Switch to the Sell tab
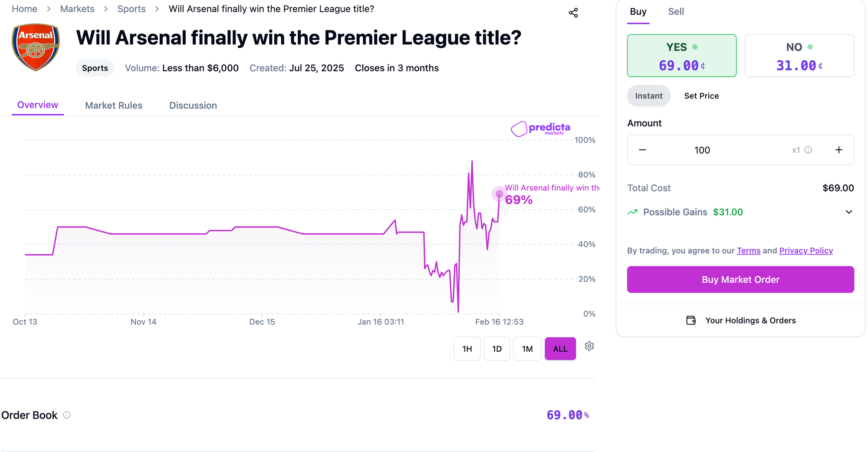The height and width of the screenshot is (452, 868). [x=676, y=12]
